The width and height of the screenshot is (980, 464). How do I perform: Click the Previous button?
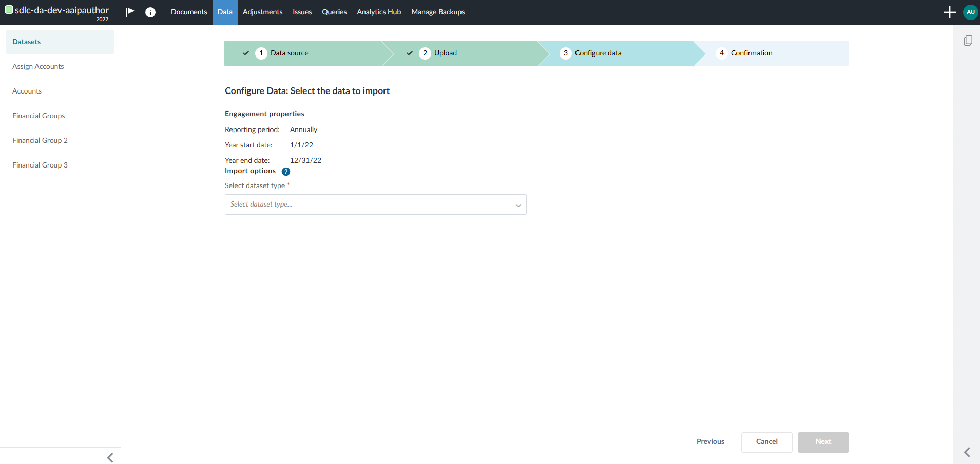click(x=710, y=442)
